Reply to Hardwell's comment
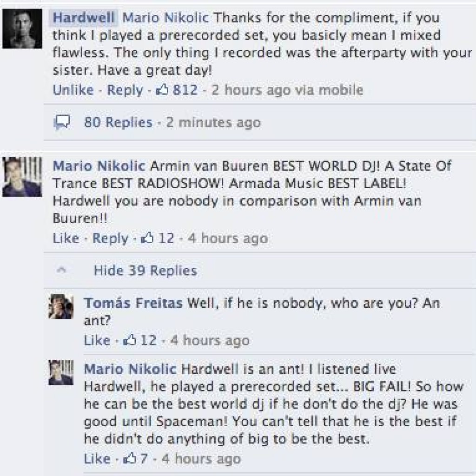Screen dimensions: 476x476 pos(125,90)
